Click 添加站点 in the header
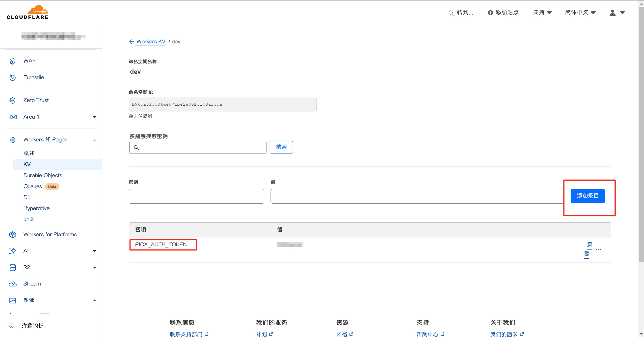644x337 pixels. 507,13
